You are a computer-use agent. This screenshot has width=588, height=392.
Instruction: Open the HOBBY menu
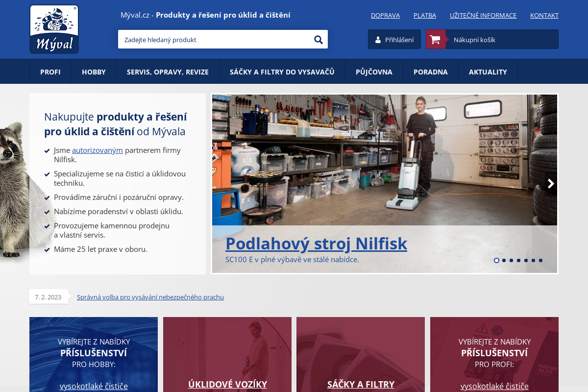click(x=93, y=71)
